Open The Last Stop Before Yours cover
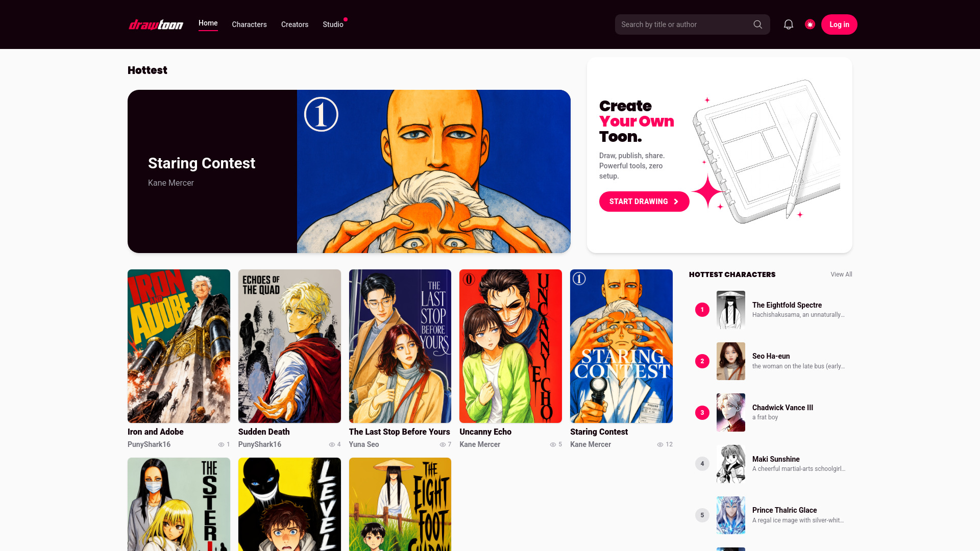This screenshot has width=980, height=551. point(400,346)
